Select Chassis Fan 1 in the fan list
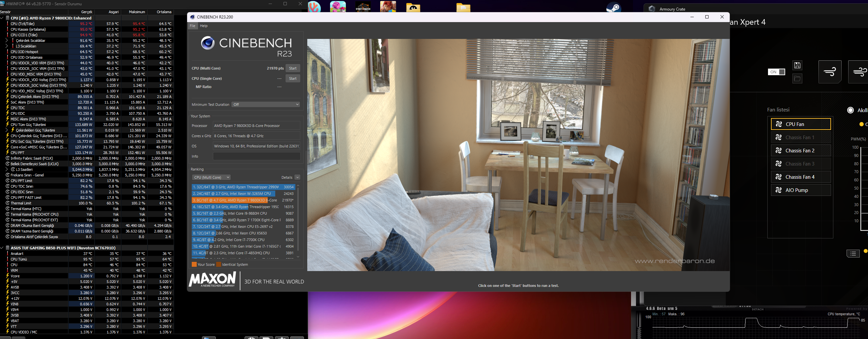This screenshot has height=339, width=868. 801,138
